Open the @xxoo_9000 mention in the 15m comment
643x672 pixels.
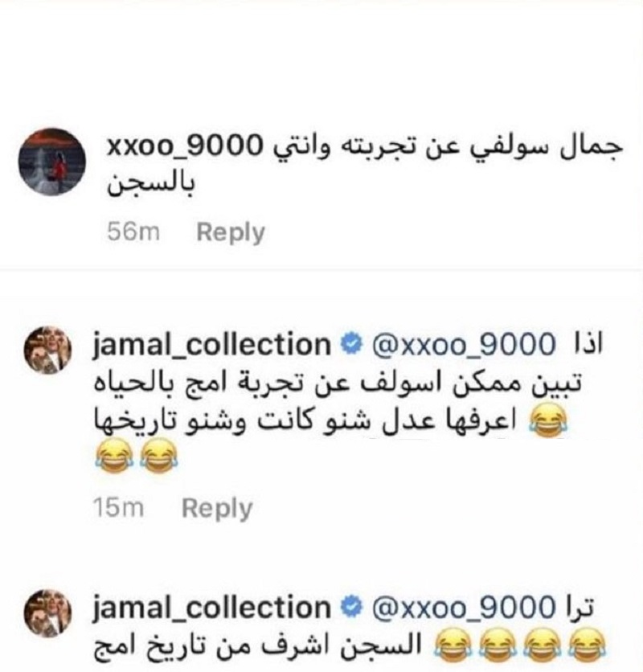click(464, 346)
